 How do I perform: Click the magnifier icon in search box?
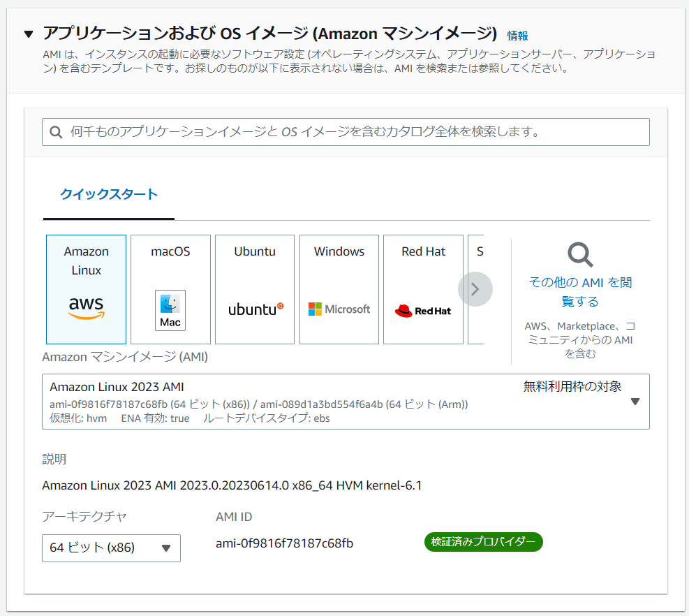click(56, 132)
